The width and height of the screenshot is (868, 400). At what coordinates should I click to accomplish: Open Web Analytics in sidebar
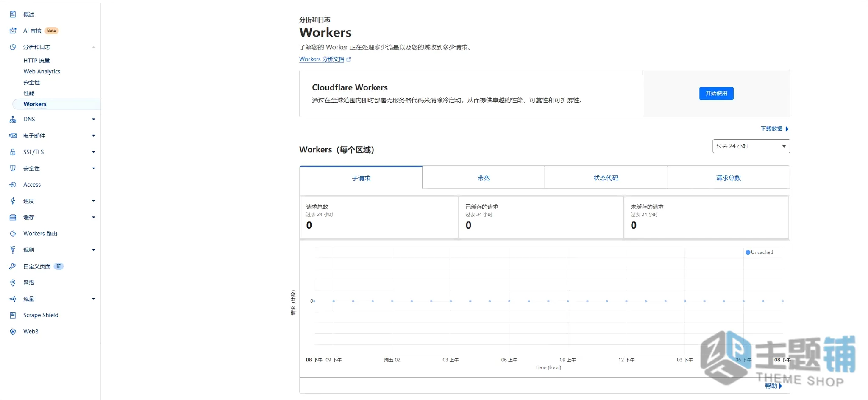click(x=42, y=72)
